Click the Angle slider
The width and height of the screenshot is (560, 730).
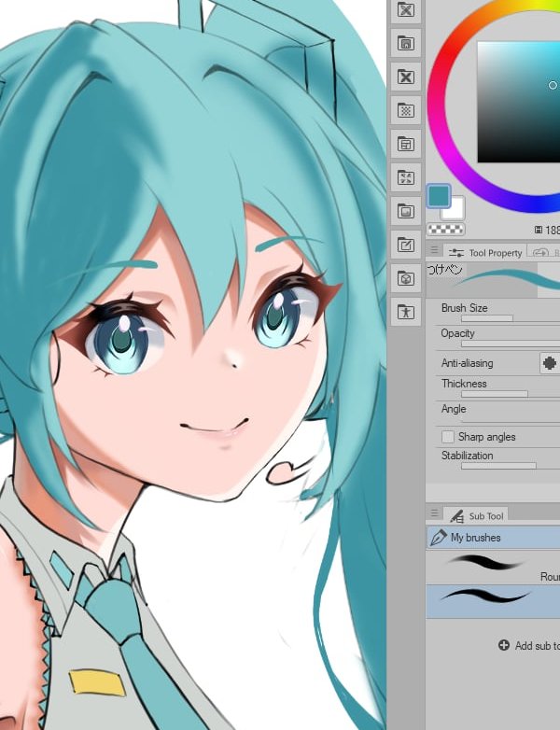click(x=511, y=420)
